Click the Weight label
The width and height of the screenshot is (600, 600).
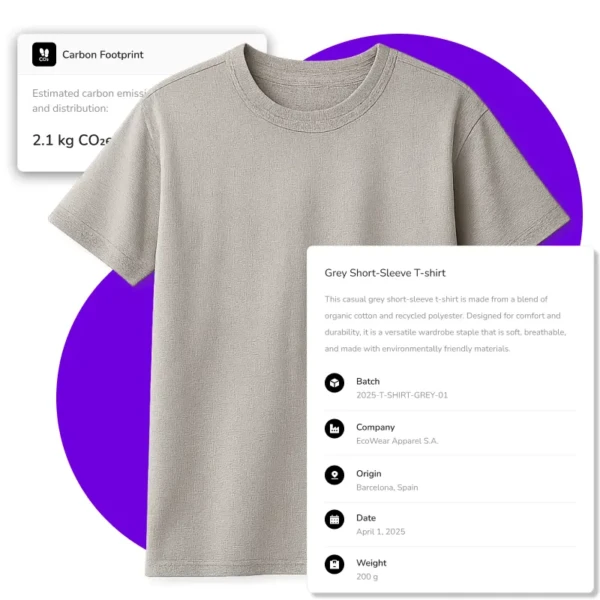tap(371, 563)
